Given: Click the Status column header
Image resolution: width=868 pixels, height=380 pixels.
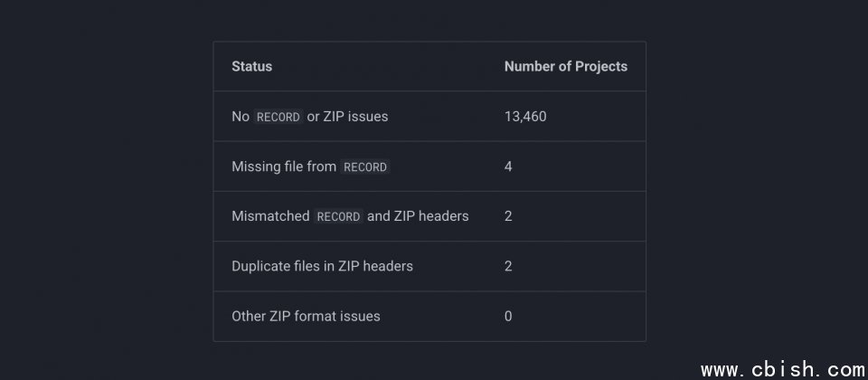Looking at the screenshot, I should [251, 66].
